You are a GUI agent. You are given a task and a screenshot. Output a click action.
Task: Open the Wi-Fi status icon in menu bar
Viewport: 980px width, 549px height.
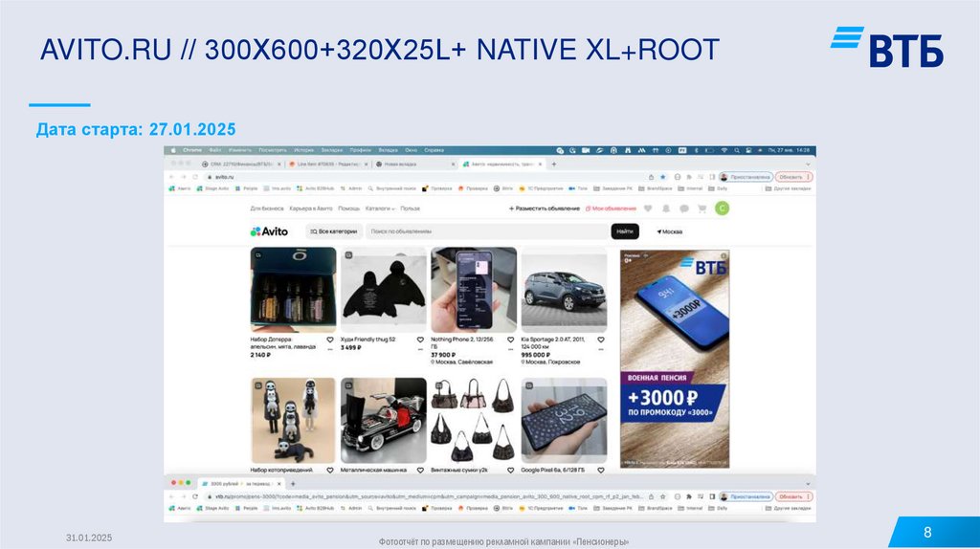click(724, 150)
